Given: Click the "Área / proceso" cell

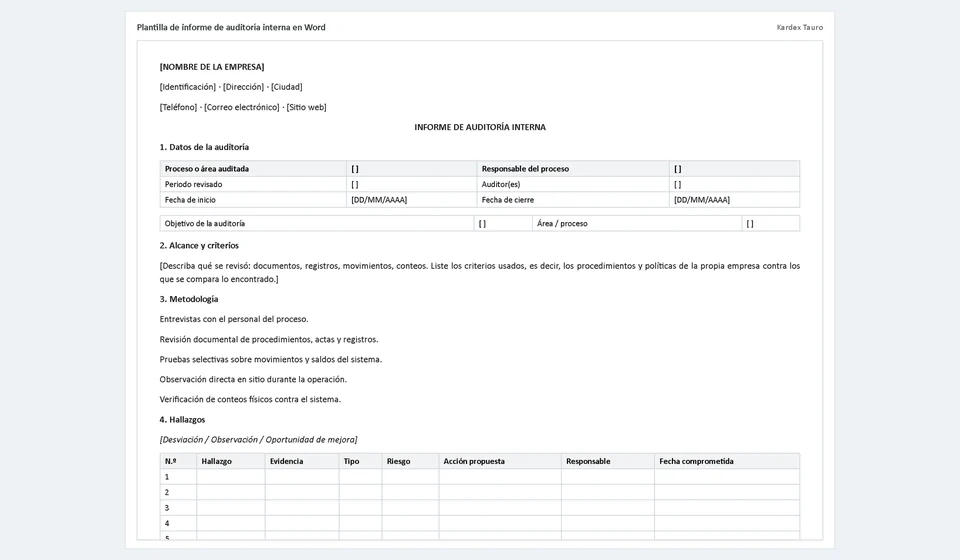Looking at the screenshot, I should [637, 223].
